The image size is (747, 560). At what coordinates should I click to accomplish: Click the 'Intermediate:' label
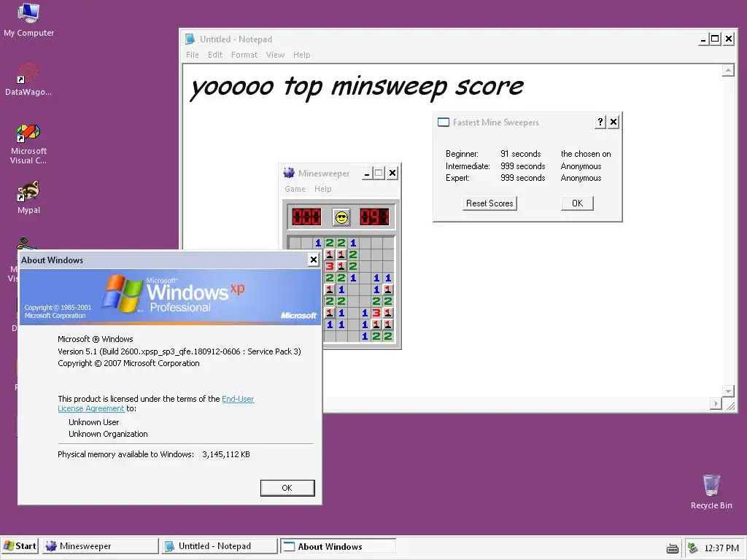pos(468,166)
